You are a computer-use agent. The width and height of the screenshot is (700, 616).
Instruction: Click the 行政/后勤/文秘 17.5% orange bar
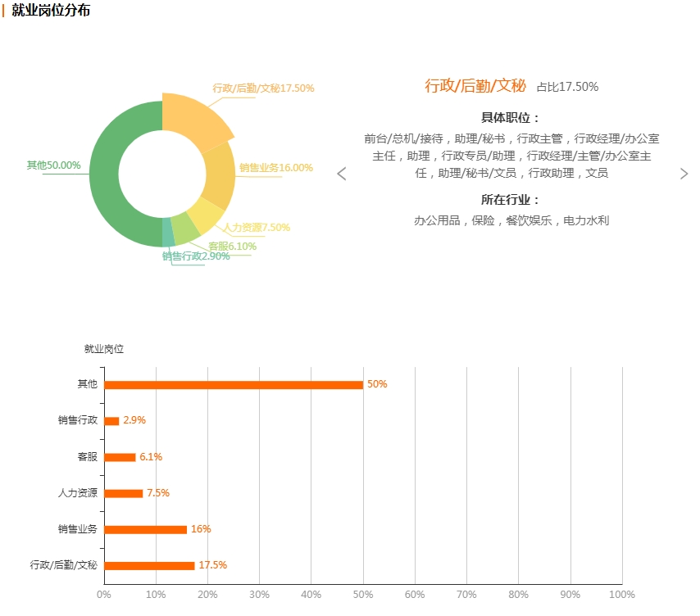(x=149, y=565)
